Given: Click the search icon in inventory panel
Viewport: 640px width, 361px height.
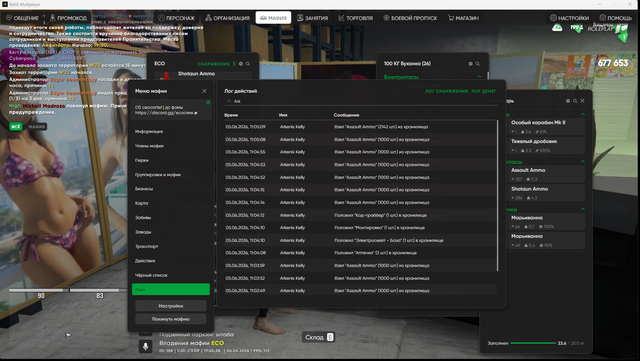Looking at the screenshot, I should click(575, 101).
